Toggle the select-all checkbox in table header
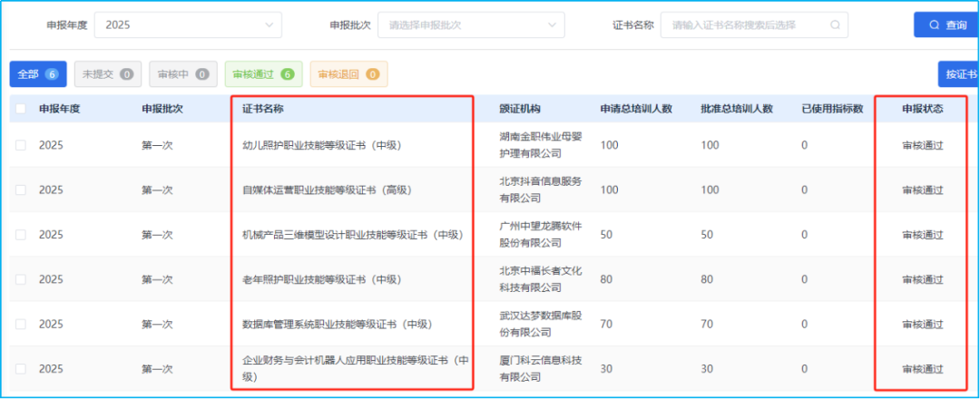 pos(21,109)
